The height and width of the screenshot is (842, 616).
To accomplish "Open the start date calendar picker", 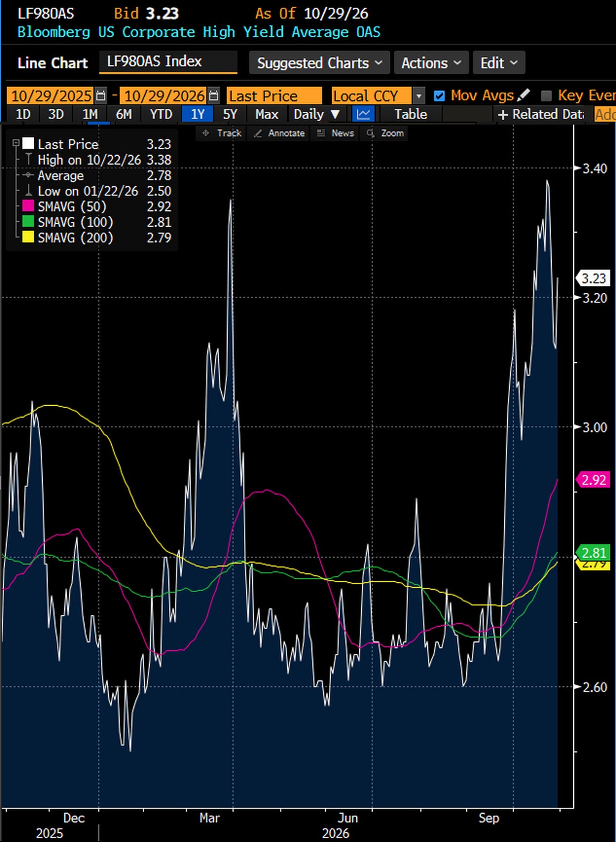I will (x=101, y=96).
